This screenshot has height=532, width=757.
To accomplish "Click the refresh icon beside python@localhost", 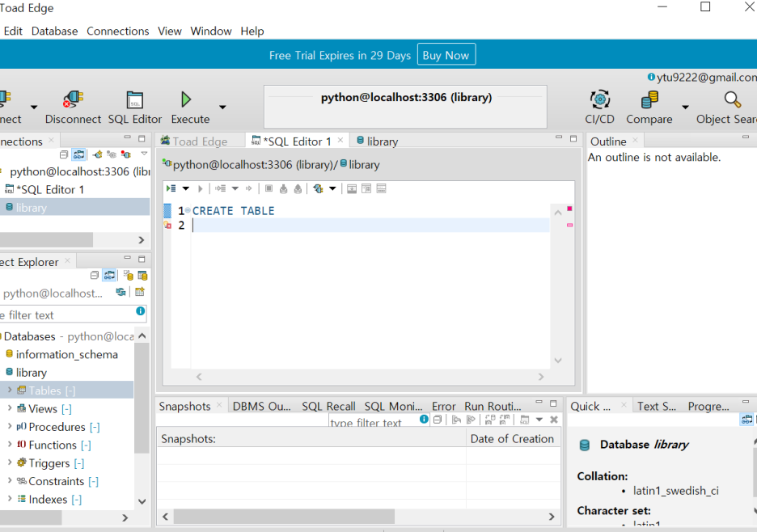I will tap(121, 292).
